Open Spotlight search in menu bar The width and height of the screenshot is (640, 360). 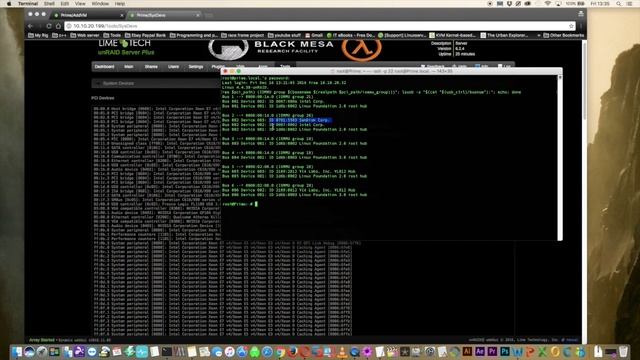coord(619,4)
